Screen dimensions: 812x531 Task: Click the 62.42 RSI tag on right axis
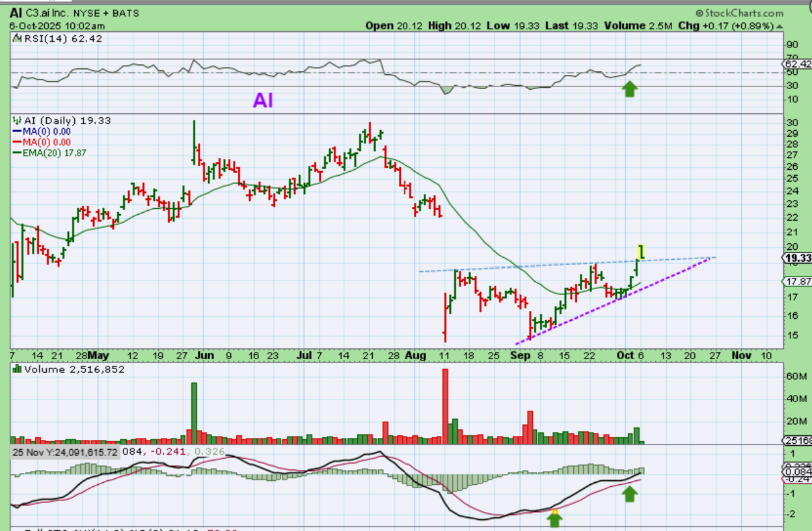click(x=798, y=64)
